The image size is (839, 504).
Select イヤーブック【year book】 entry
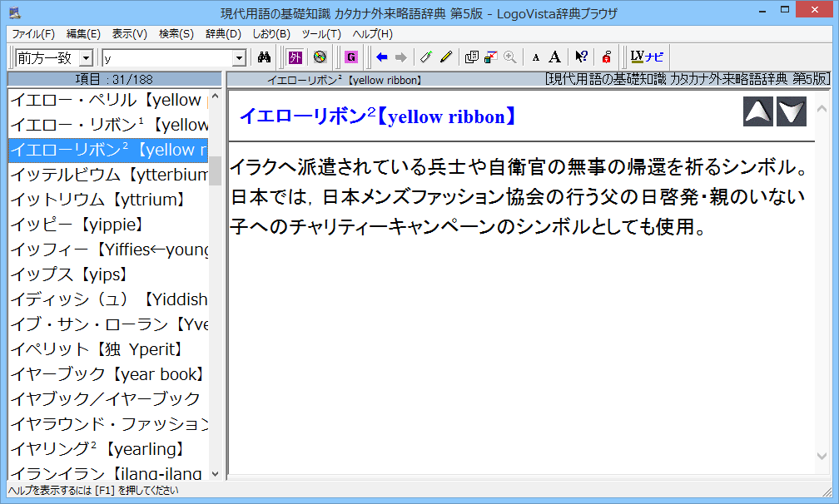(x=107, y=374)
